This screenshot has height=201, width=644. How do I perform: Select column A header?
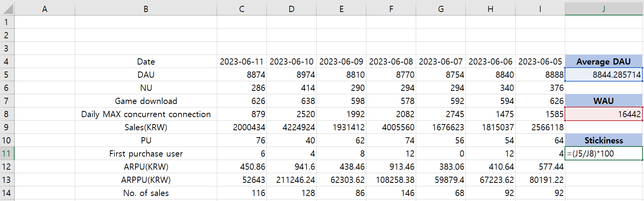45,9
